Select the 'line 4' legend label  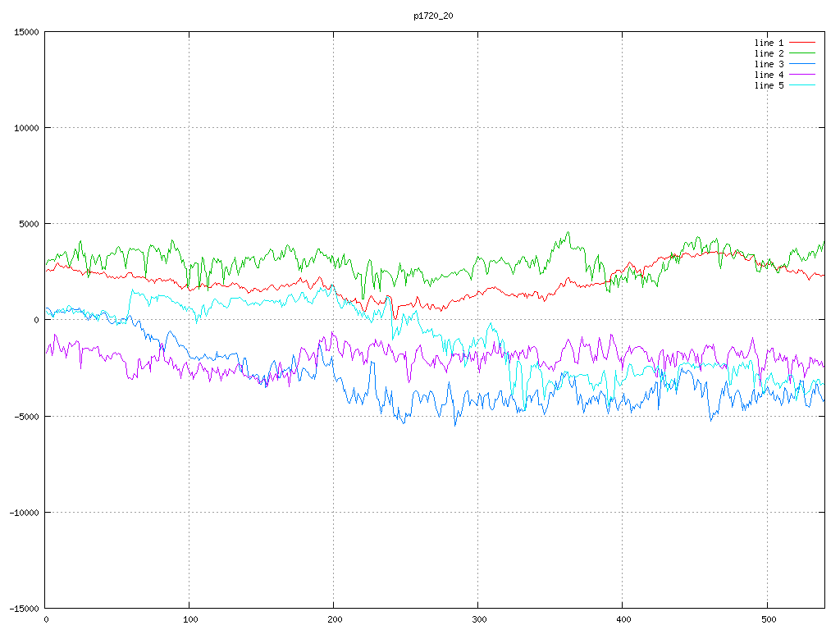pyautogui.click(x=769, y=75)
